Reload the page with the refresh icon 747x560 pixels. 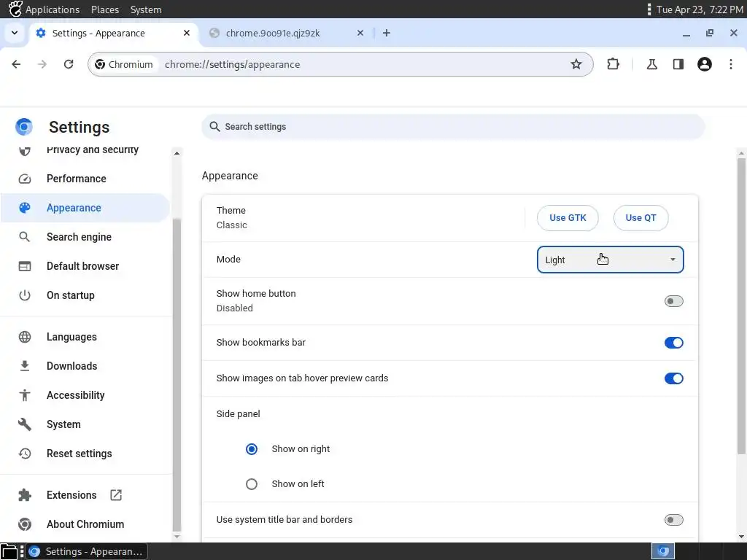click(69, 64)
